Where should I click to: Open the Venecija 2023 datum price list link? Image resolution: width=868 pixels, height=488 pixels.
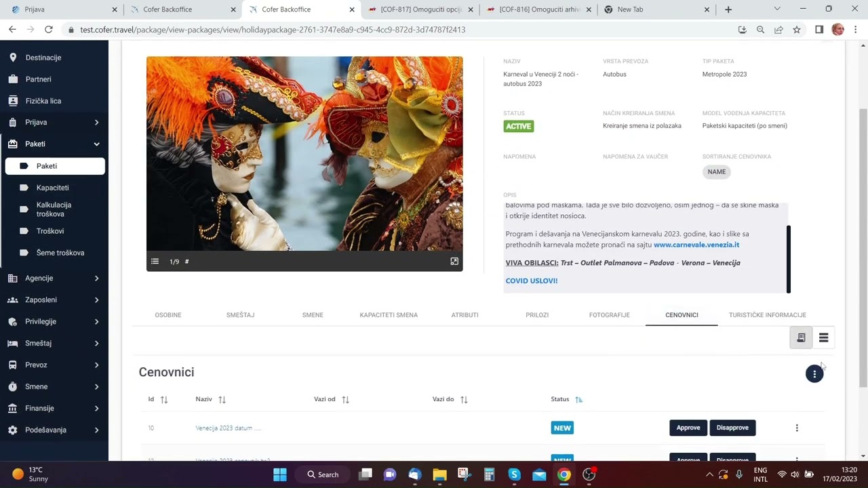click(x=228, y=428)
